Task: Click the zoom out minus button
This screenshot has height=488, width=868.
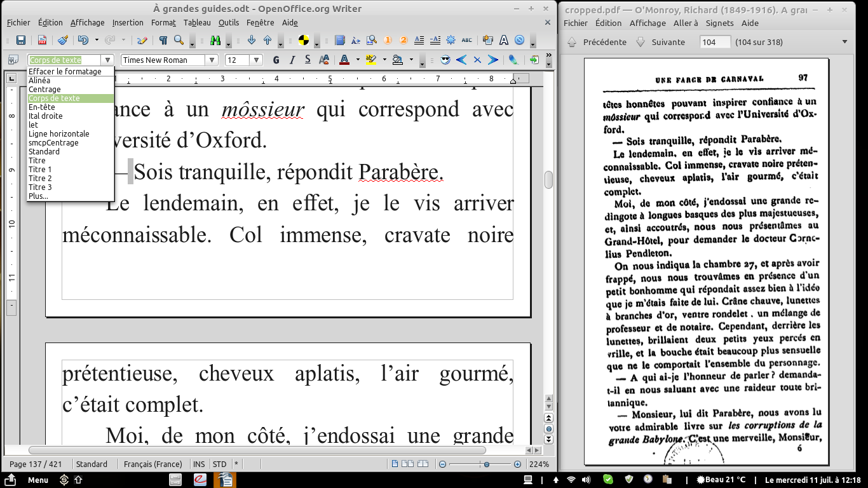Action: tap(443, 464)
